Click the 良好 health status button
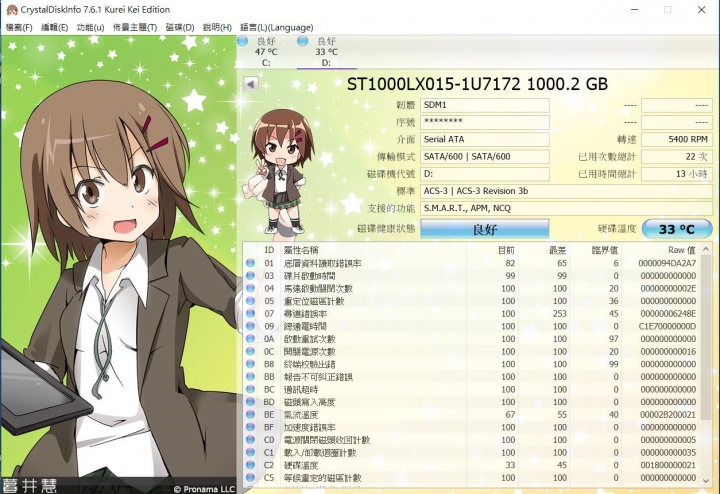This screenshot has height=494, width=720. [x=484, y=229]
